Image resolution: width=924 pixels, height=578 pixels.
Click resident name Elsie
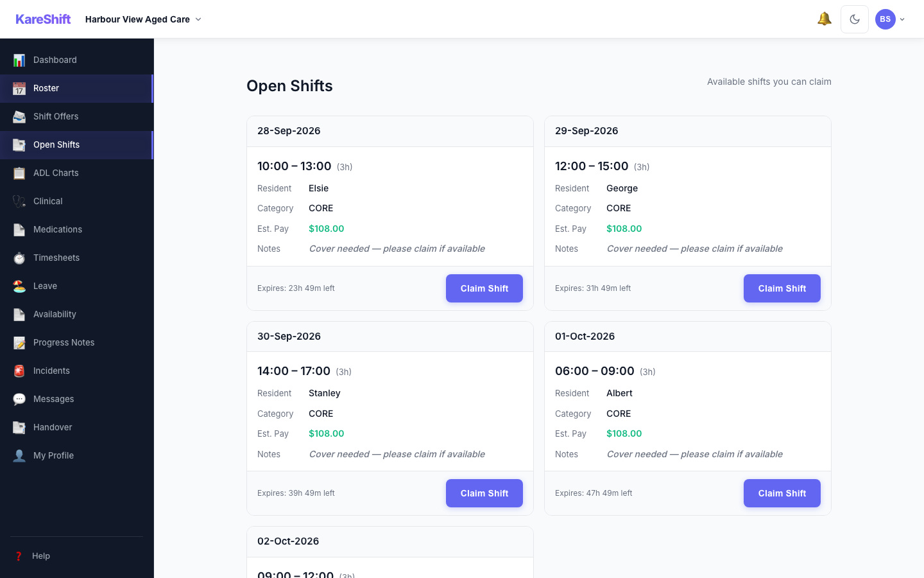318,188
